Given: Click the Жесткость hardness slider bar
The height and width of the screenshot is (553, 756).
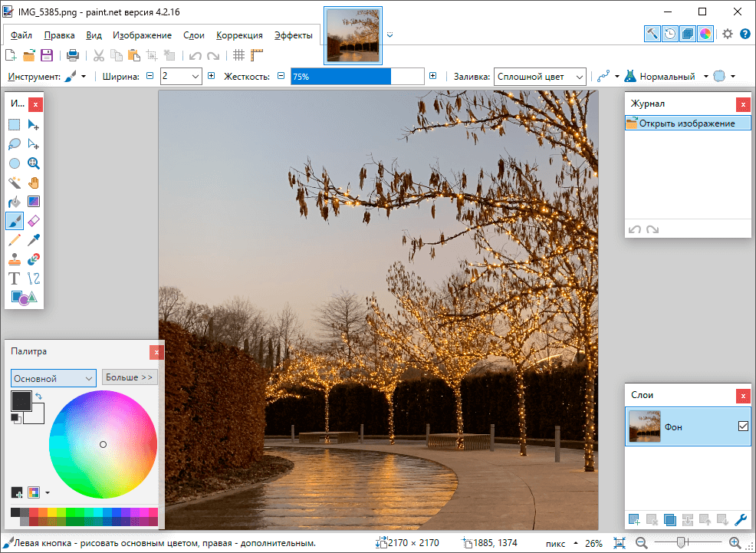Looking at the screenshot, I should (357, 77).
